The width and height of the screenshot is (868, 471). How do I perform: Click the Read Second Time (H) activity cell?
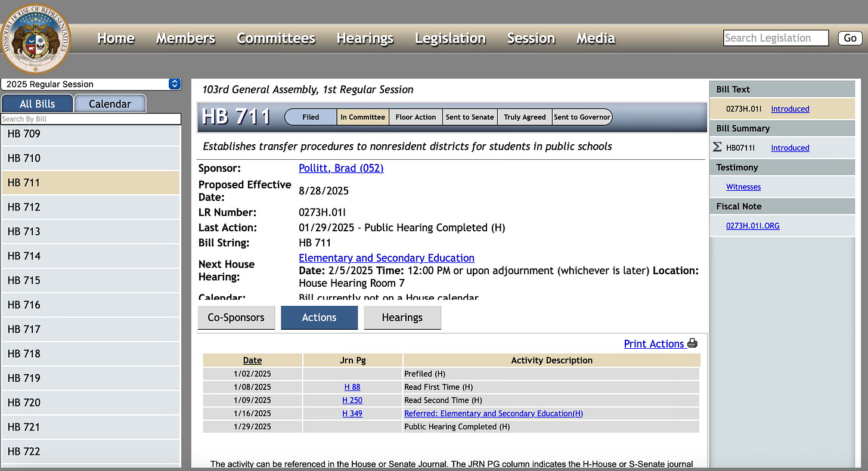pos(551,400)
